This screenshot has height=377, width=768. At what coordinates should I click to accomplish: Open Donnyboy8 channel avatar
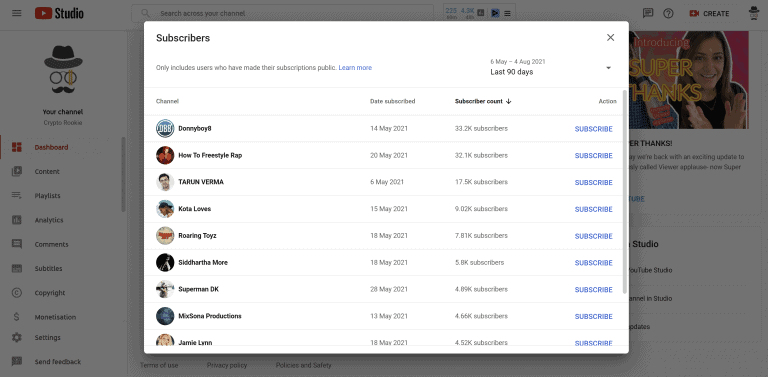[165, 129]
